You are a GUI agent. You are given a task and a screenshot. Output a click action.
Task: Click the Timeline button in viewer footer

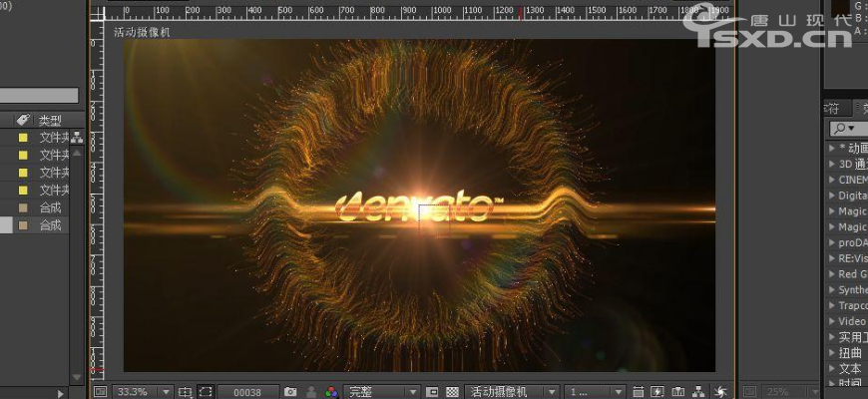point(678,392)
